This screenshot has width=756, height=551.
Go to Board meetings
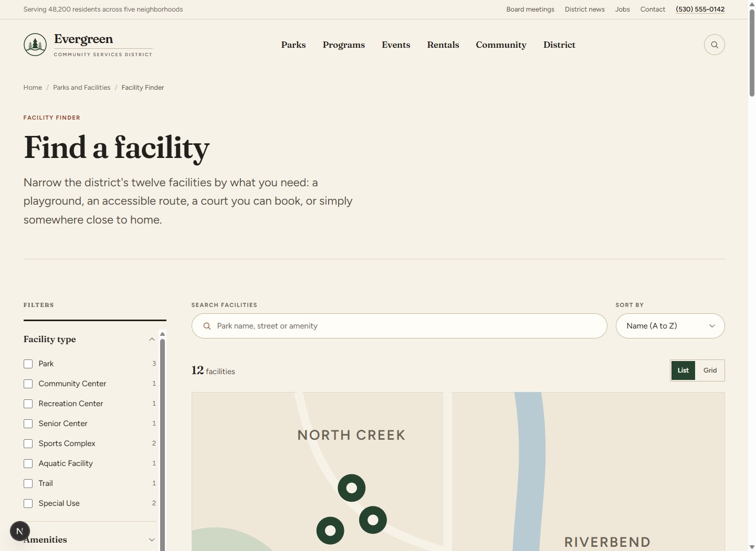coord(530,9)
